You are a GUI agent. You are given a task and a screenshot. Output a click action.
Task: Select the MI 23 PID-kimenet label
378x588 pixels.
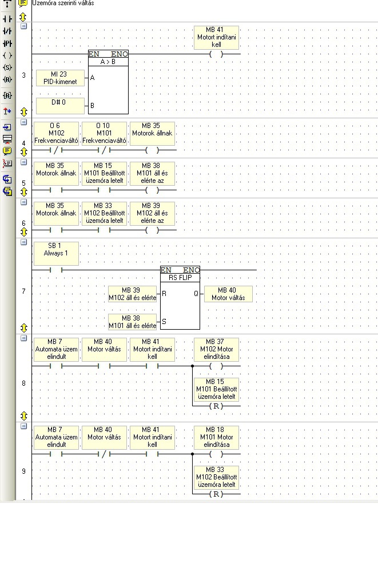[x=60, y=78]
